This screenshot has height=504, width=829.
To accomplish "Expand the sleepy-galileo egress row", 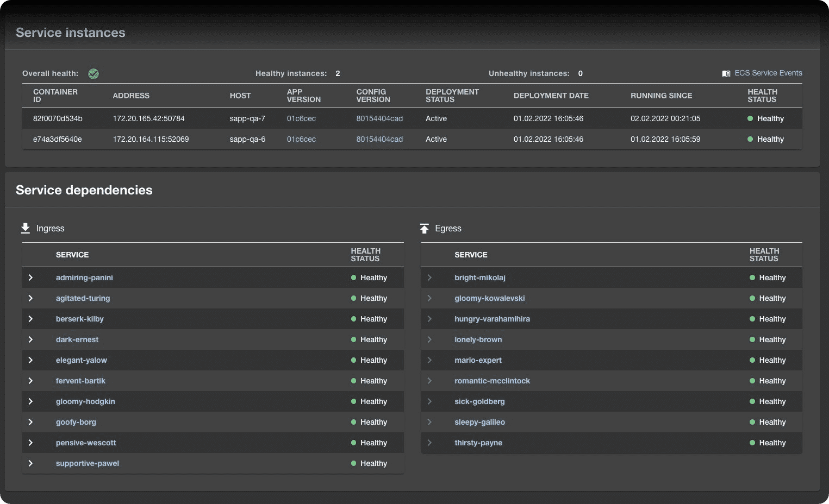I will 429,422.
